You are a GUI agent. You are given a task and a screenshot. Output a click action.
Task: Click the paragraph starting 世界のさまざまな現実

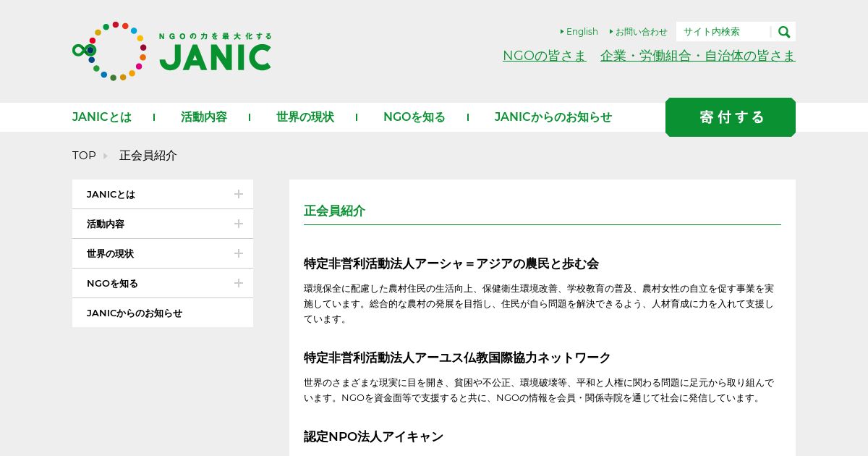pyautogui.click(x=539, y=390)
